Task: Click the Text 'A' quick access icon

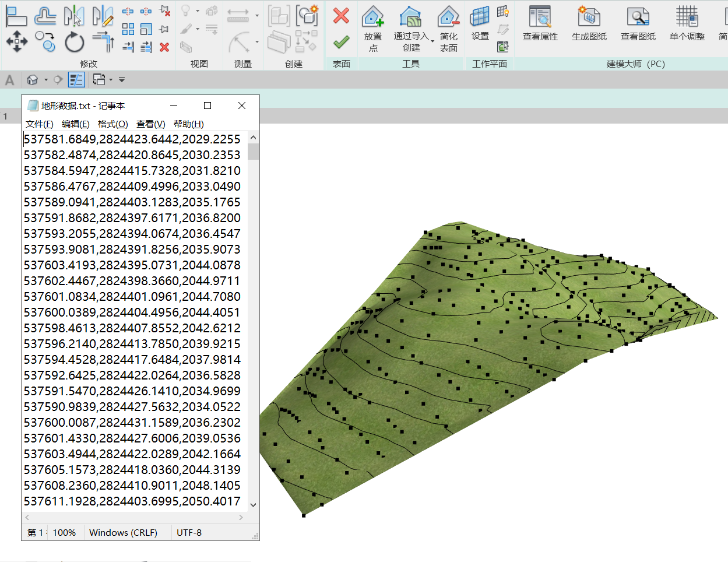Action: tap(10, 80)
